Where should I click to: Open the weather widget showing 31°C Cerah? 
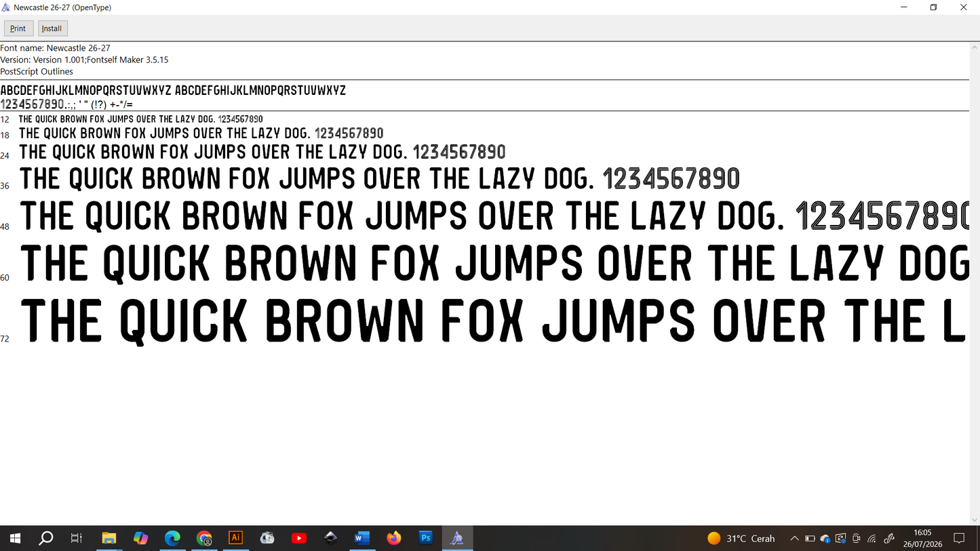pyautogui.click(x=741, y=538)
